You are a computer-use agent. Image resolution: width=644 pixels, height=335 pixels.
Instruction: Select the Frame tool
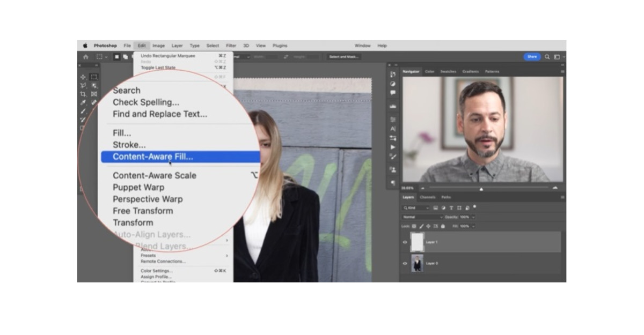94,94
